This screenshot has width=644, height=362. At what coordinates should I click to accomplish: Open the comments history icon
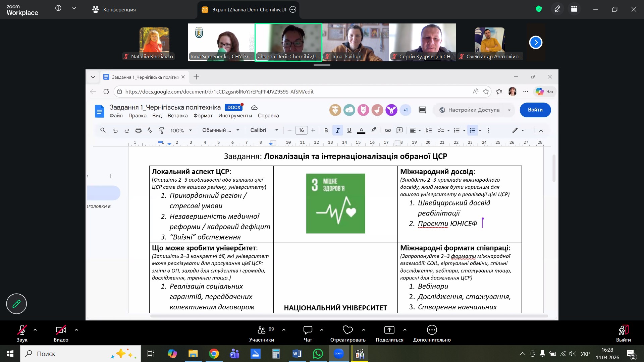pos(422,110)
